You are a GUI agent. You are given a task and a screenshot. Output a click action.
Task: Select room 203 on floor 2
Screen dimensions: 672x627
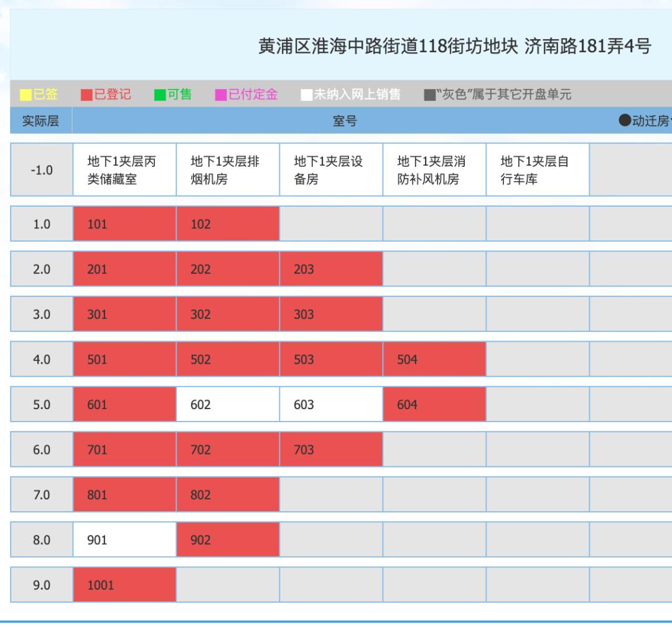[331, 270]
